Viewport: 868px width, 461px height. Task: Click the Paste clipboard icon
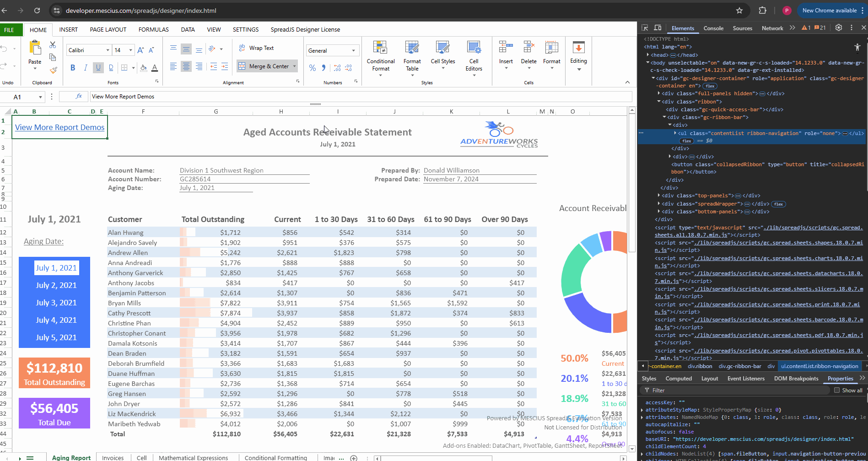click(35, 48)
